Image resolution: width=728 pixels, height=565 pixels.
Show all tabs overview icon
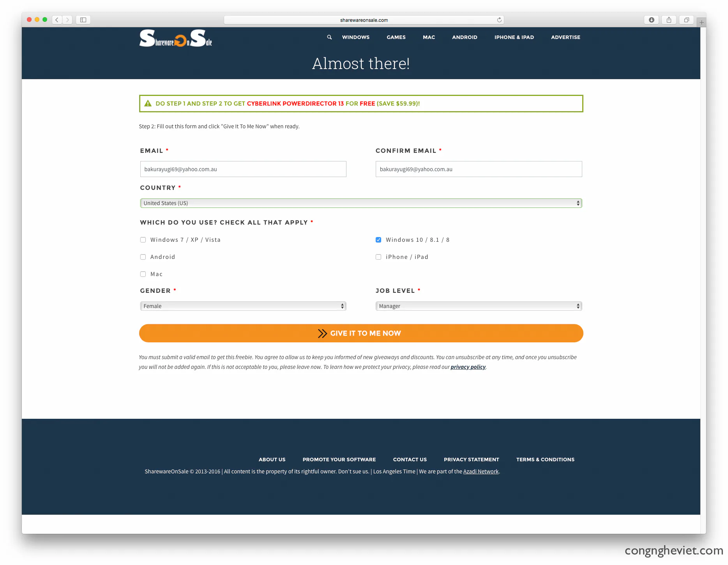pos(686,20)
